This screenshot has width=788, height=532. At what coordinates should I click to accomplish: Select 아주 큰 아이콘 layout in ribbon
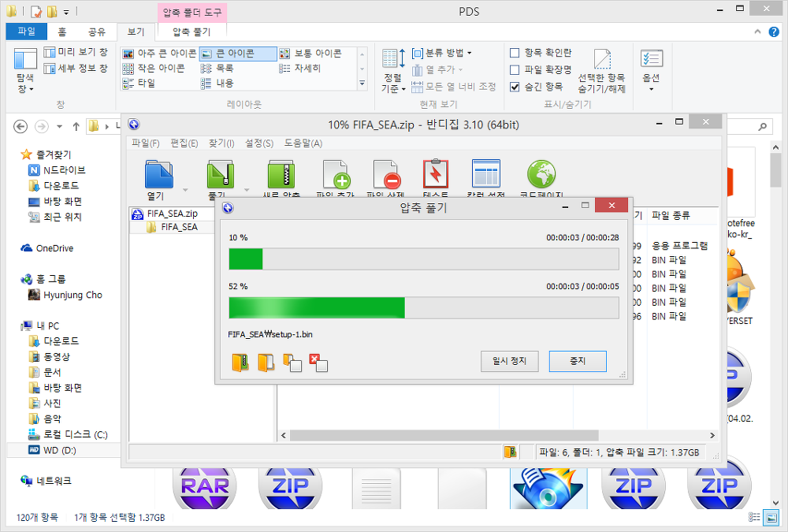(x=160, y=54)
